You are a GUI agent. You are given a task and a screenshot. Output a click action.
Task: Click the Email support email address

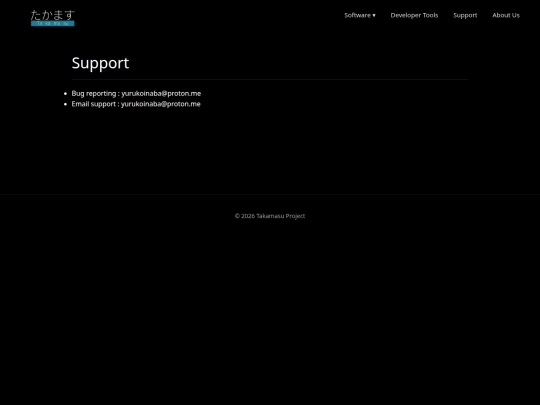click(x=161, y=104)
